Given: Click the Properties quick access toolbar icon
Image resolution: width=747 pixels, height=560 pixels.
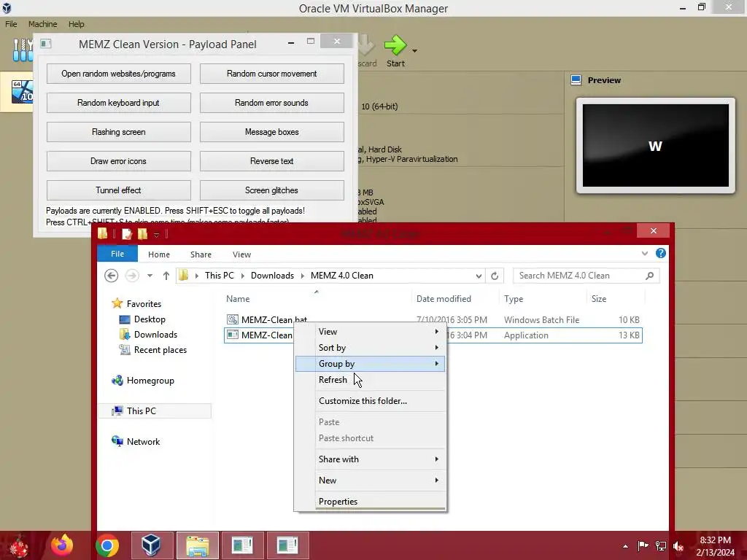Looking at the screenshot, I should tap(127, 234).
